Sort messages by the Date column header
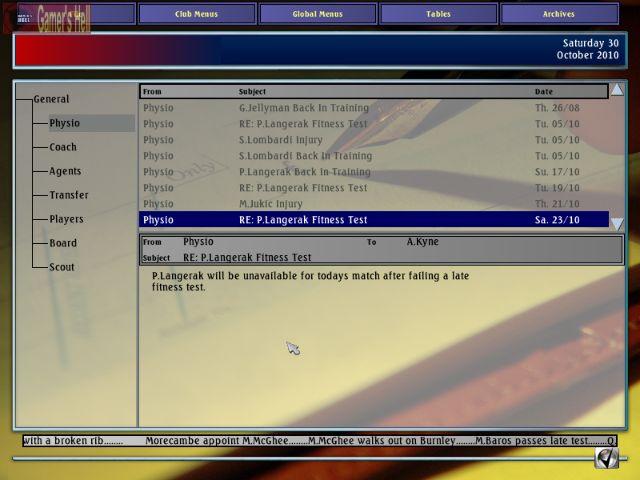Screen dimensions: 640x480 543,92
